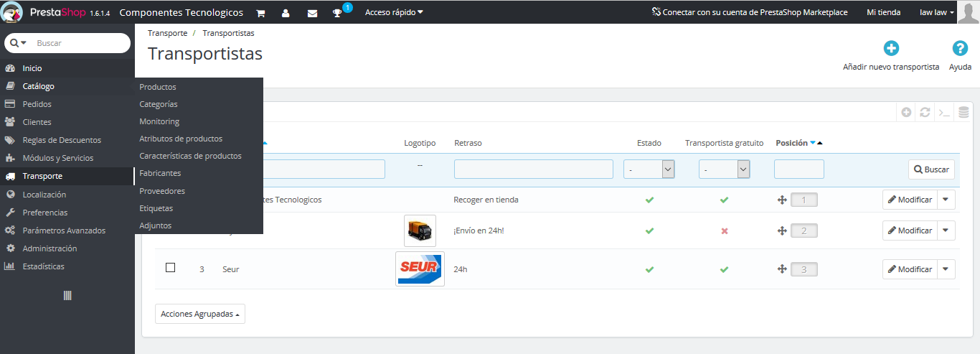Click the refresh list icon
The width and height of the screenshot is (980, 354).
[x=925, y=112]
